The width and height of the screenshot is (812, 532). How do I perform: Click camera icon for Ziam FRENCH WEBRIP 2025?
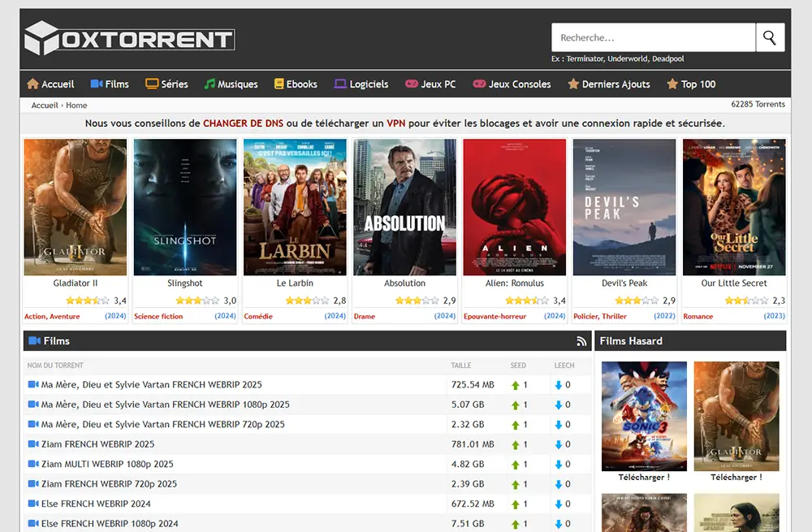pyautogui.click(x=33, y=444)
